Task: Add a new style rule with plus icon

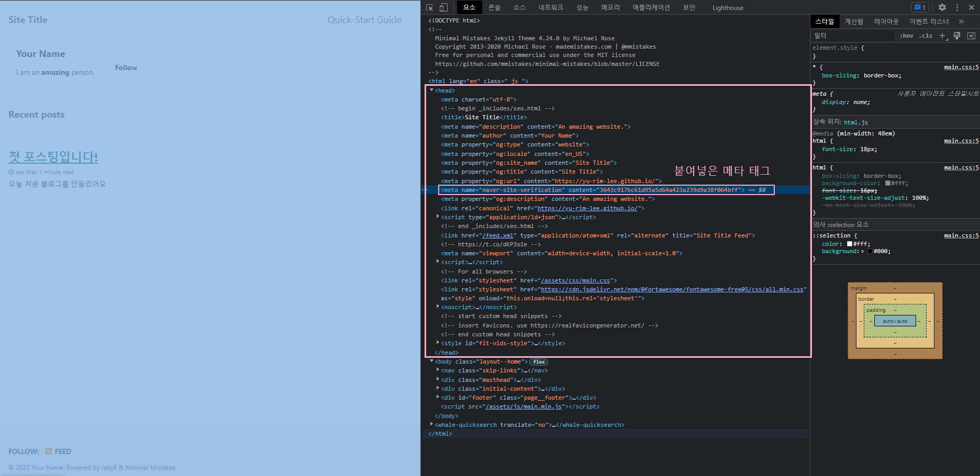Action: tap(942, 36)
